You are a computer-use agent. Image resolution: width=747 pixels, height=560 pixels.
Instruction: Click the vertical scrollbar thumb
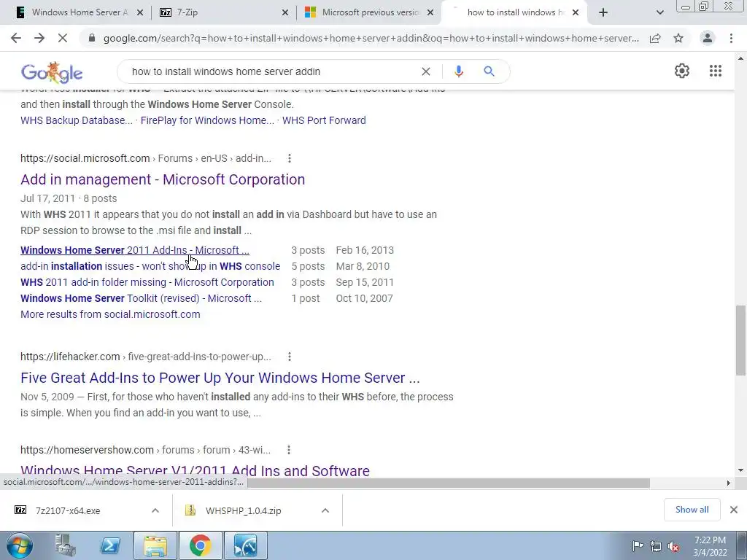click(x=740, y=340)
